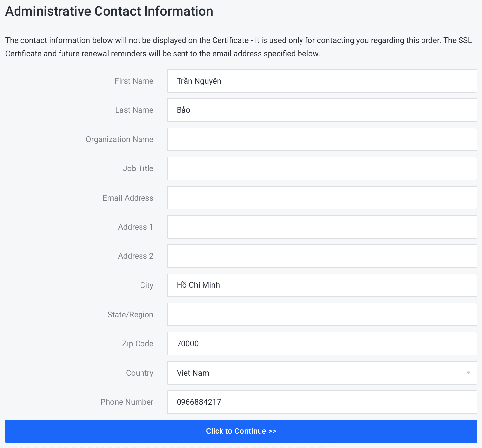Select the Phone Number input field
Viewport: 482px width, 448px height.
click(322, 402)
